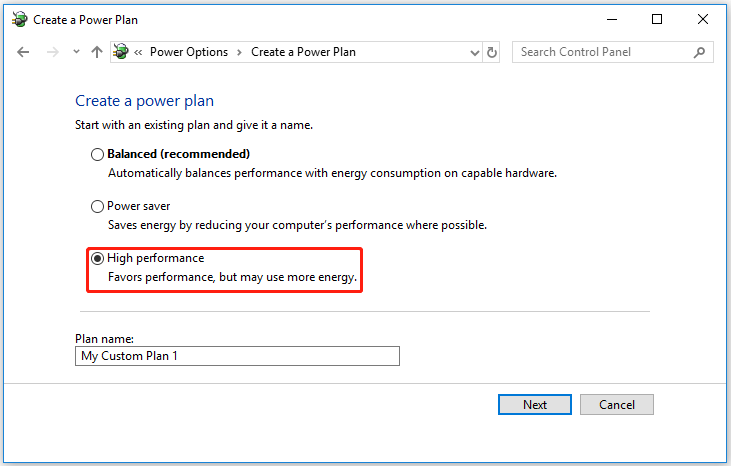
Task: Expand the breadcrumb overflow chevrons
Action: 140,52
